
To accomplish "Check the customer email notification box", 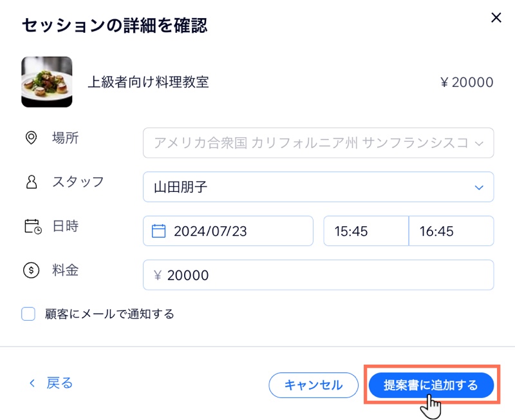I will pyautogui.click(x=27, y=313).
